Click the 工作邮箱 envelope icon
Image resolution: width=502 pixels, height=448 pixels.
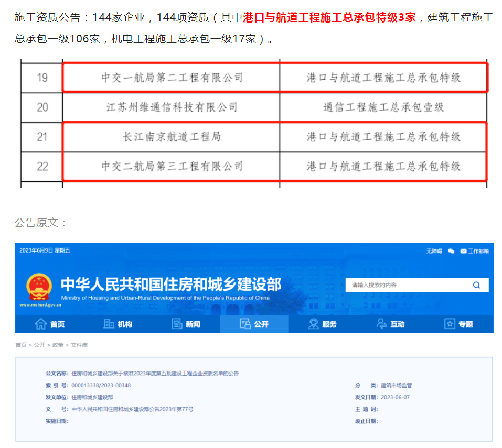point(464,251)
